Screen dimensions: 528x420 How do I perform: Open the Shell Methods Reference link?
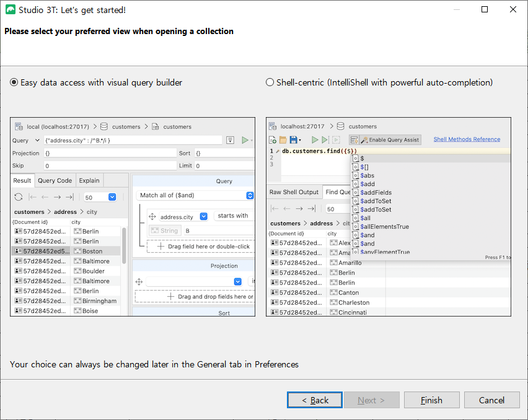(467, 139)
